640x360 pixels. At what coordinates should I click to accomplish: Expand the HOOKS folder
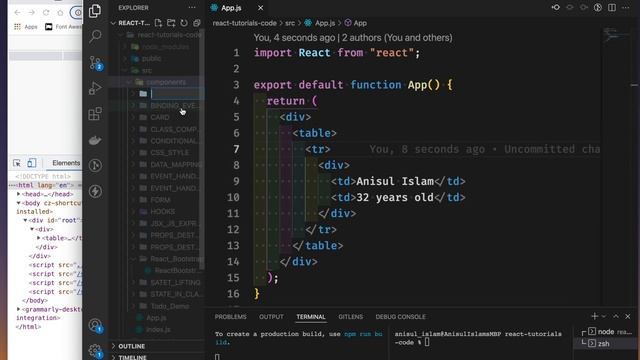point(162,211)
